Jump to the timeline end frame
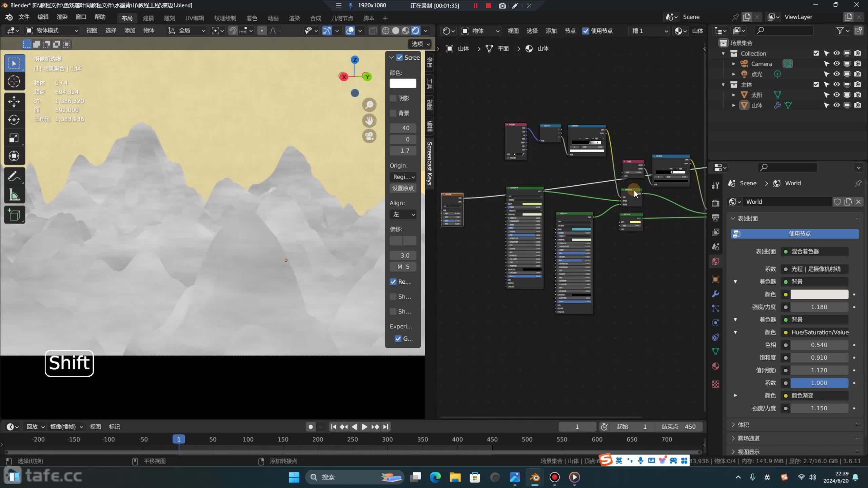 pos(386,427)
